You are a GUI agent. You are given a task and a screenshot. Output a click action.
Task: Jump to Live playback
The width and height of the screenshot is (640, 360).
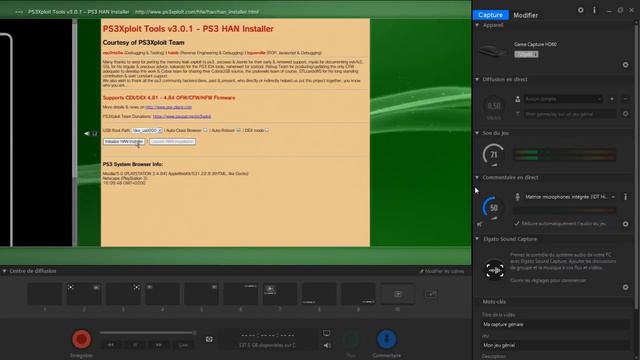[183, 345]
